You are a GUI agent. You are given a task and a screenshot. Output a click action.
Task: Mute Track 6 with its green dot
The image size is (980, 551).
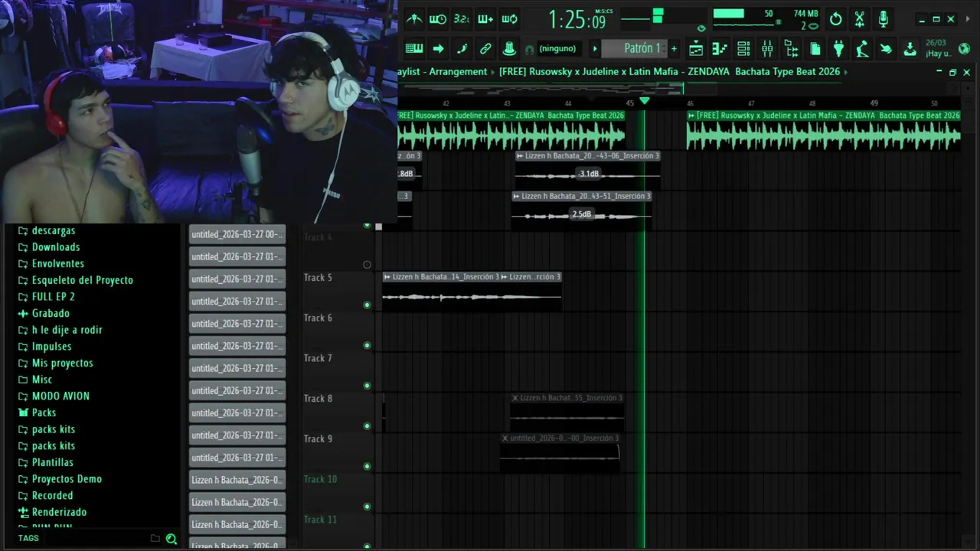coord(367,345)
